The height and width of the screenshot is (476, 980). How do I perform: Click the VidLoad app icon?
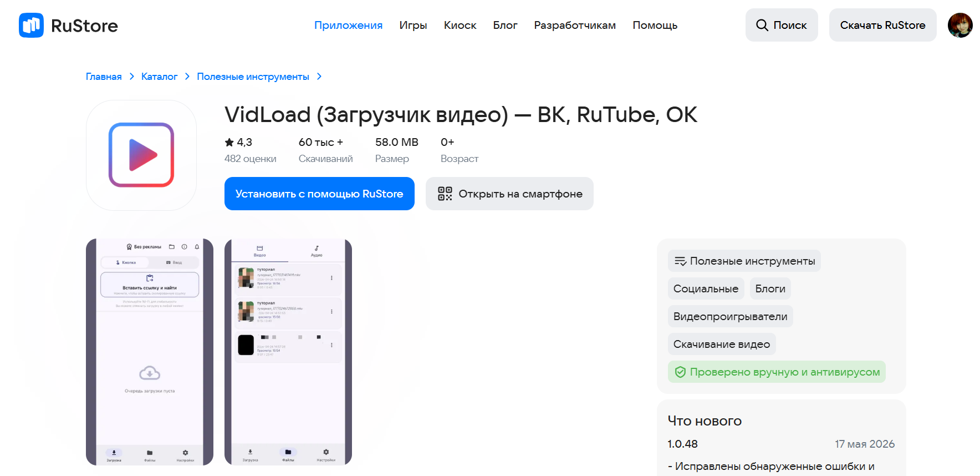point(141,155)
